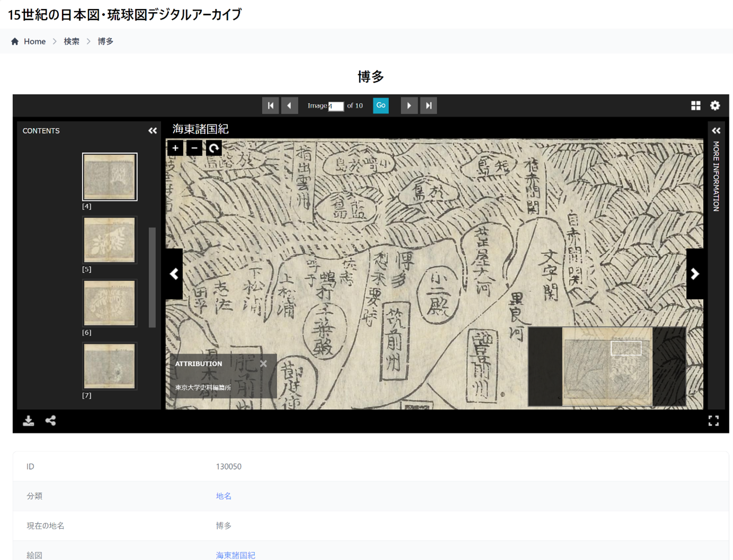
Task: Expand the More Information panel
Action: [x=716, y=131]
